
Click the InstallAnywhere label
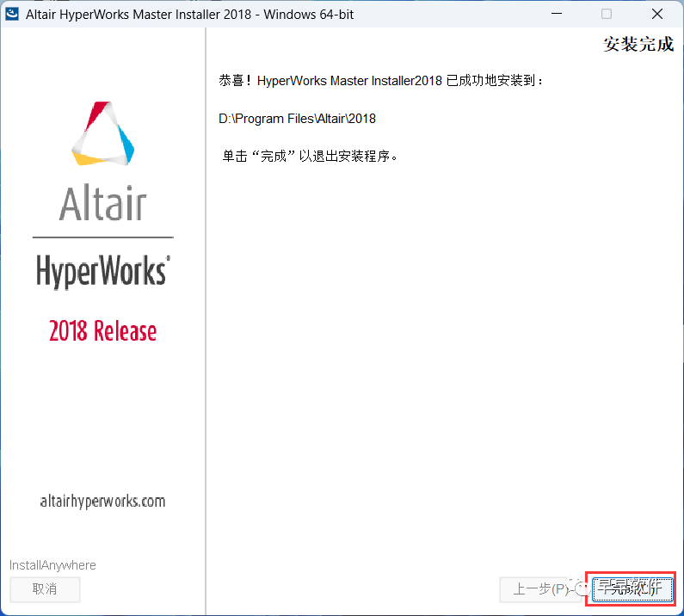click(x=52, y=565)
